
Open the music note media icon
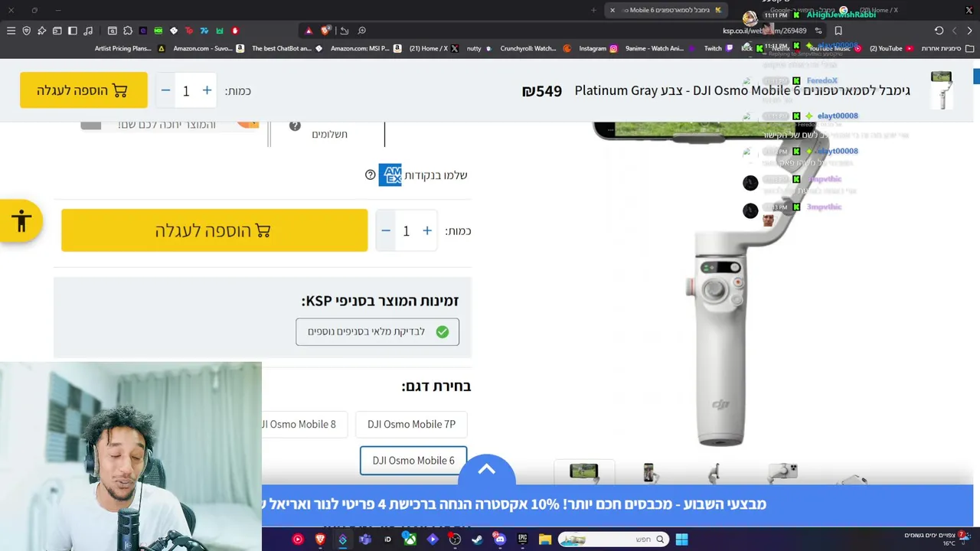point(88,31)
